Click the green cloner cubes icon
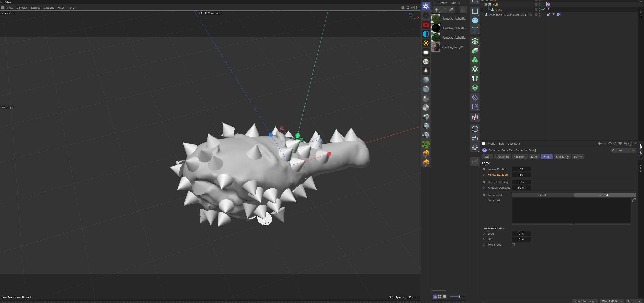The image size is (644, 303). point(475,60)
